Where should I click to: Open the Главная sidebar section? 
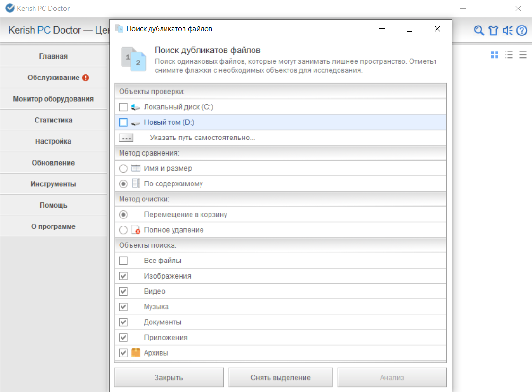pos(53,56)
